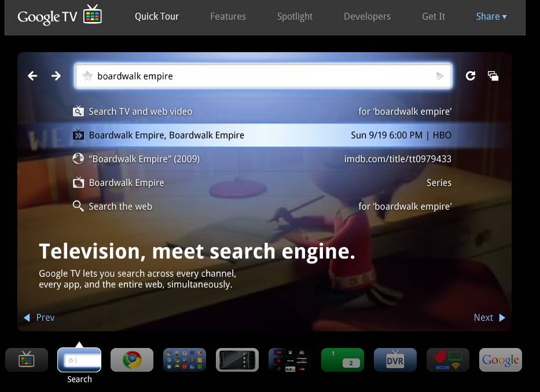
Task: Select the Sun 9/19 6:00 PM HBO result
Action: [262, 135]
